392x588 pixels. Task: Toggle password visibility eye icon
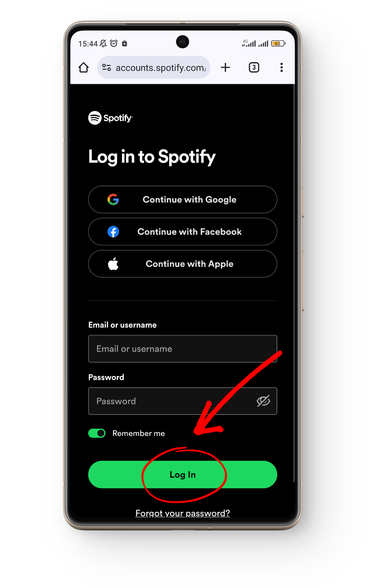coord(264,401)
